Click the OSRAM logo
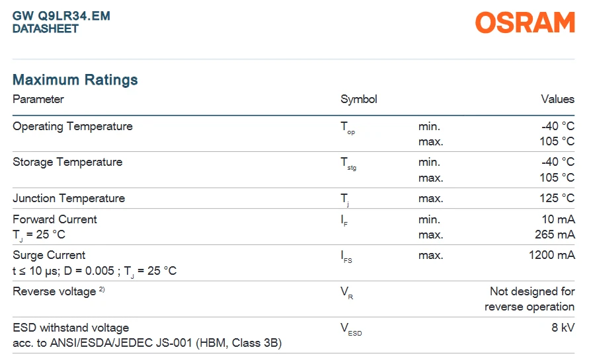The height and width of the screenshot is (364, 589). (x=525, y=22)
